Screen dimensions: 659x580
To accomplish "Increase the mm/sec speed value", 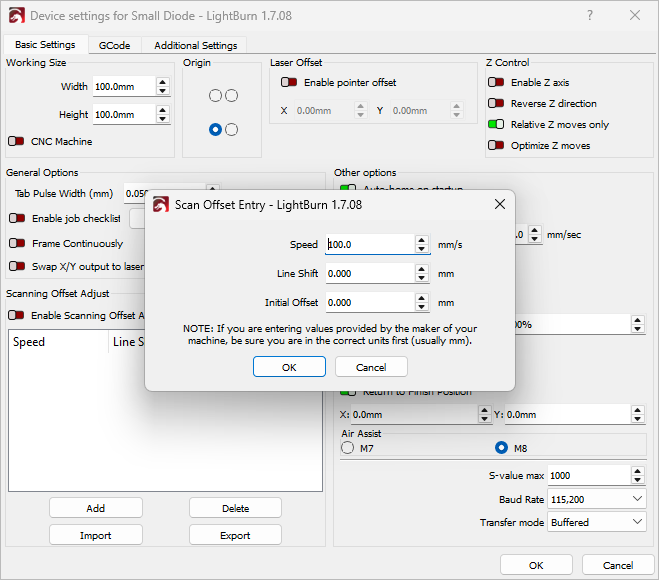I will click(x=535, y=230).
